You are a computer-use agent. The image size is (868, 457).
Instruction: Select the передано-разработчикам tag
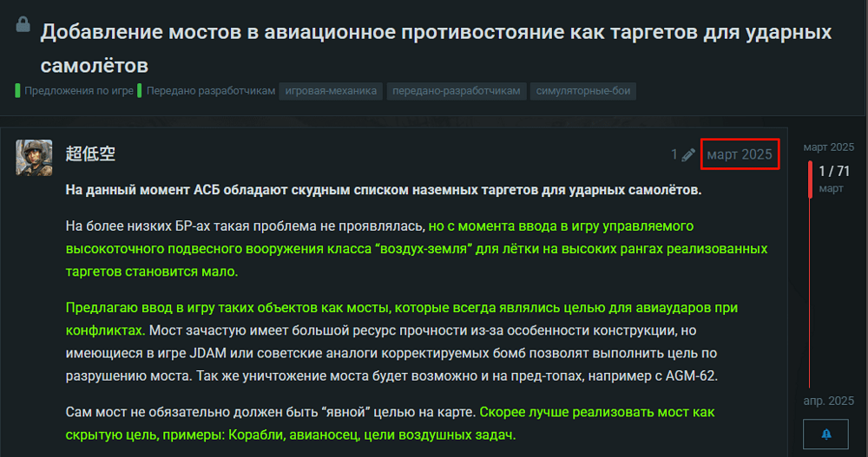(x=457, y=91)
